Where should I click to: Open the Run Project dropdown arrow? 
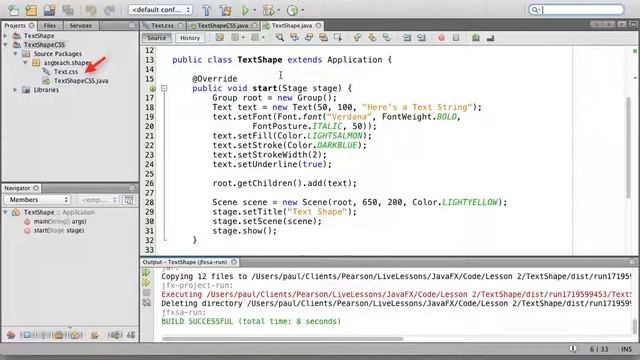(255, 10)
